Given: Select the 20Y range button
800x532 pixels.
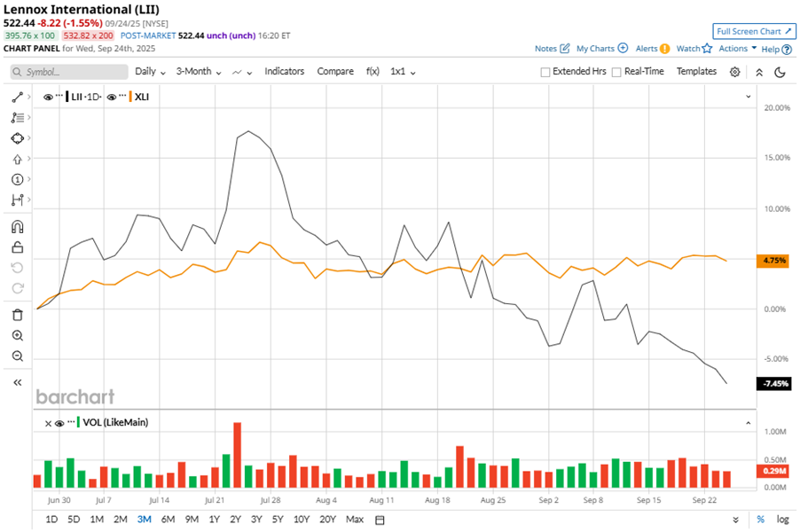Looking at the screenshot, I should coord(327,520).
